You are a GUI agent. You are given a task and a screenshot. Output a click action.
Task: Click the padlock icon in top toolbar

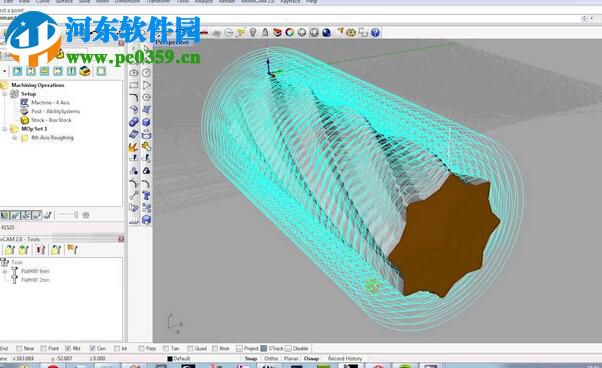pos(265,33)
